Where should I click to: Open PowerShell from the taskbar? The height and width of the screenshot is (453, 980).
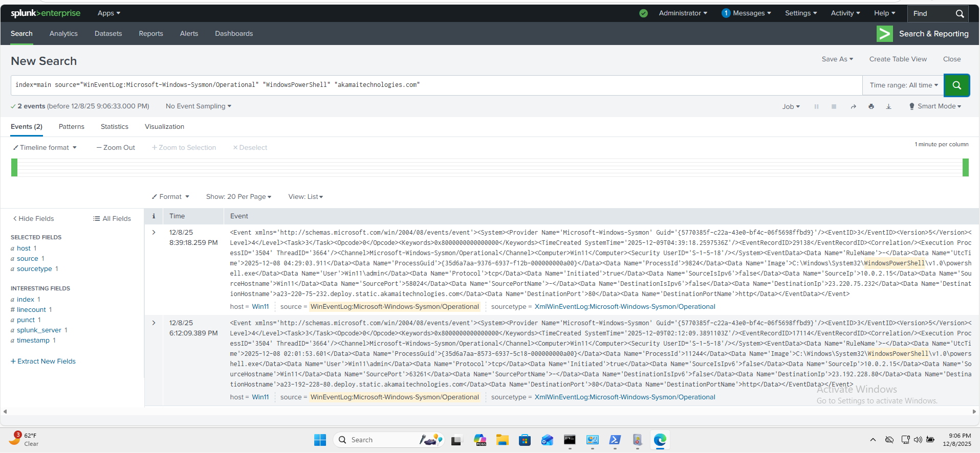pos(615,440)
